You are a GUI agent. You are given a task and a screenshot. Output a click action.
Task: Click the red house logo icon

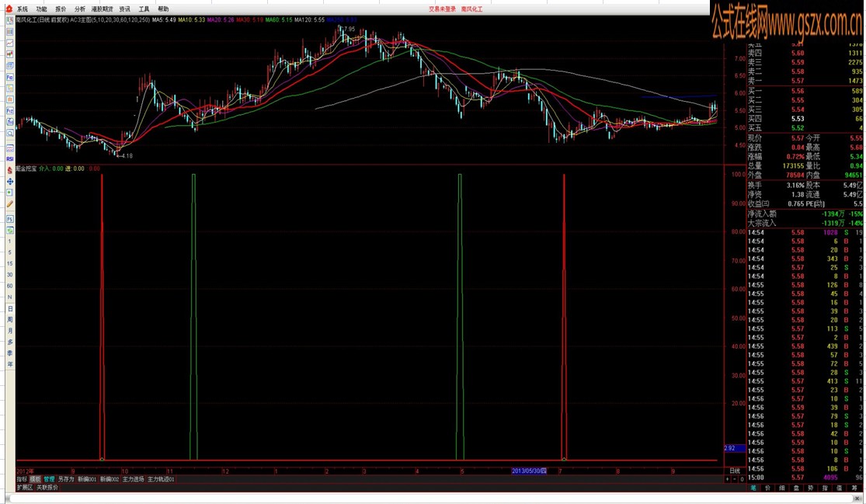[9, 9]
